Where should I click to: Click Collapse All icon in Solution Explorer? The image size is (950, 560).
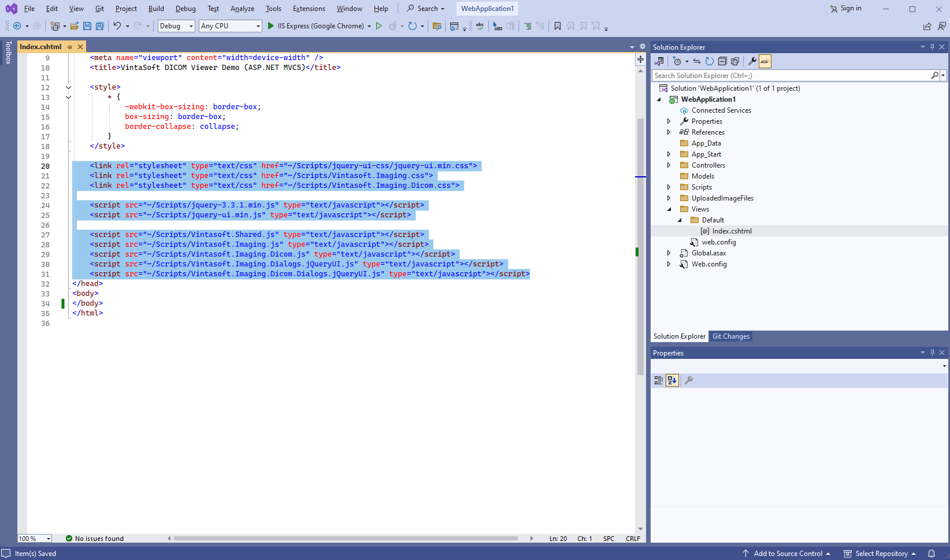click(x=722, y=61)
